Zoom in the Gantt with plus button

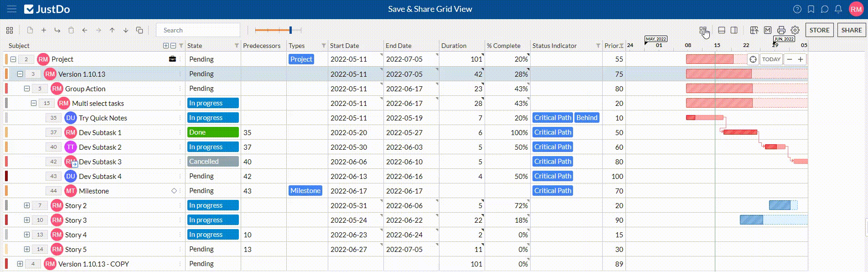[x=801, y=59]
